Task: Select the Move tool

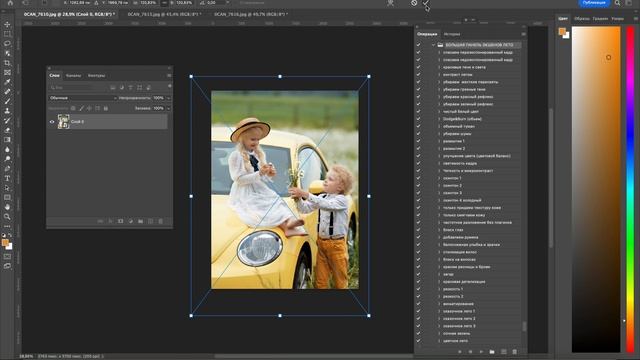Action: point(7,24)
